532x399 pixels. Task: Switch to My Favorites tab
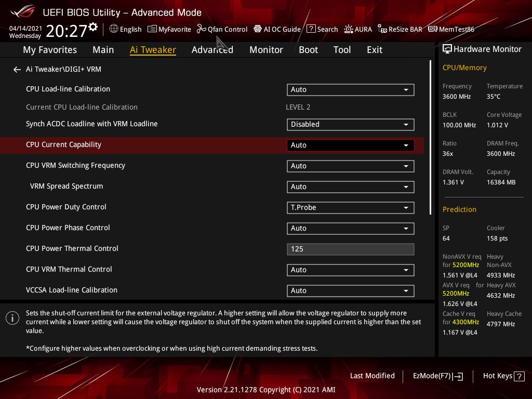click(x=50, y=50)
